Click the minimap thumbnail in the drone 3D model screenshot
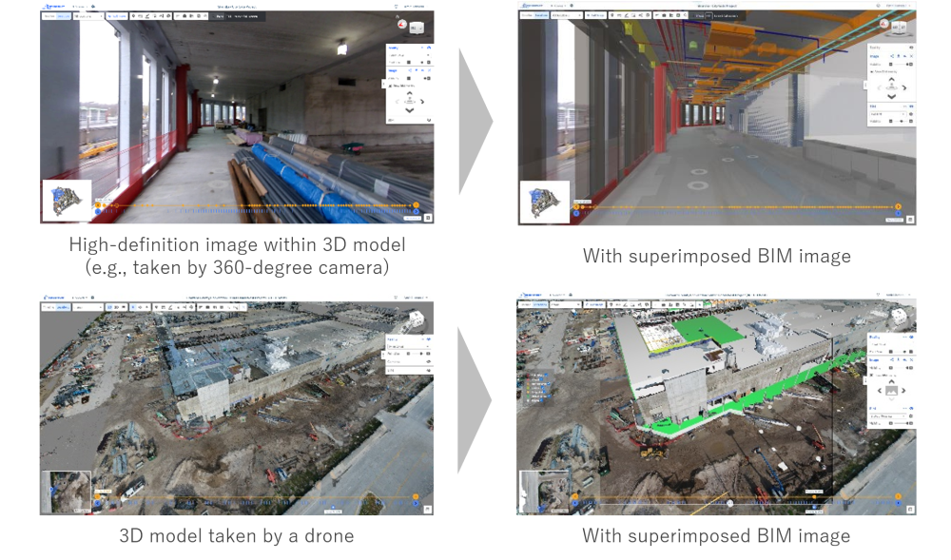The image size is (951, 560). (x=67, y=492)
